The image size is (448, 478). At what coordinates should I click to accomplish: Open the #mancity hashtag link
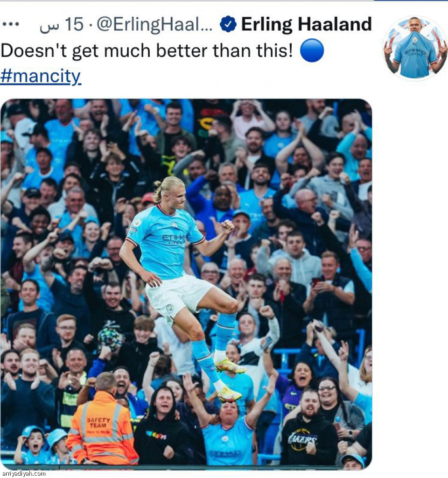click(x=41, y=76)
